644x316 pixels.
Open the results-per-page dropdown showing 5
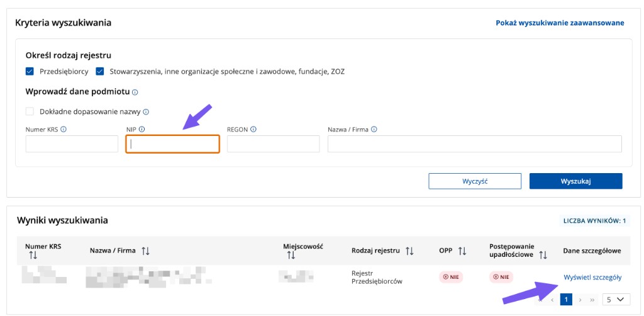616,300
